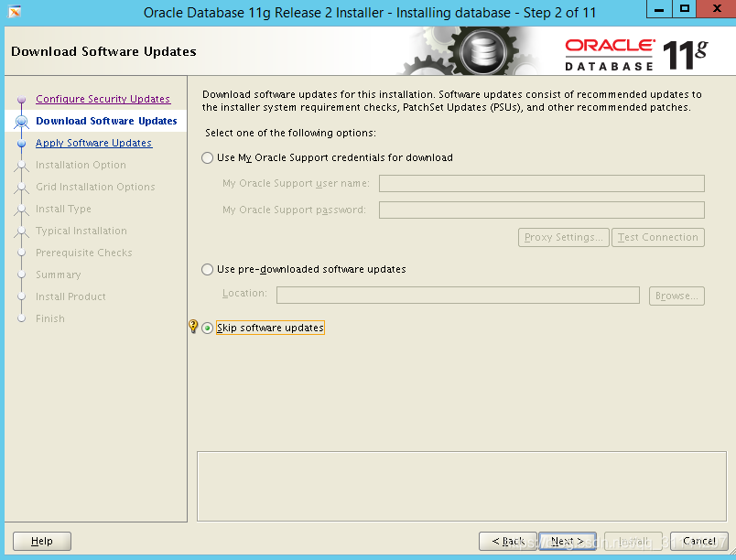Close the installer window

[716, 9]
